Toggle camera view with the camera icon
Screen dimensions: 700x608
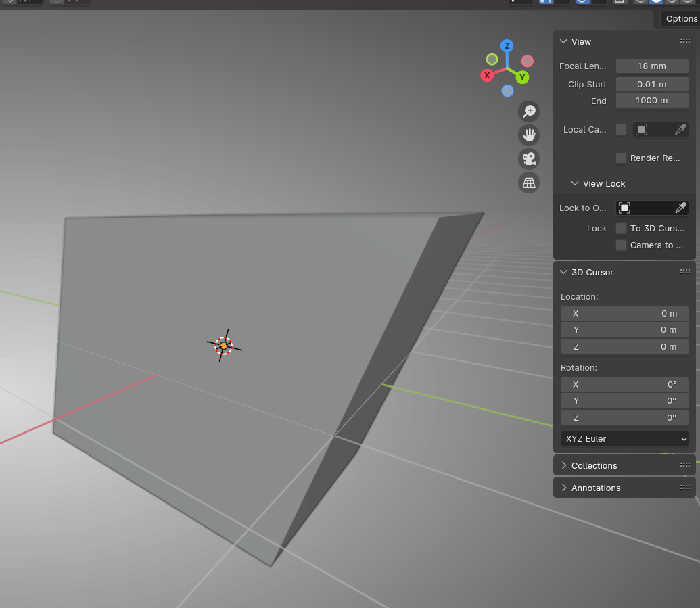(x=529, y=159)
